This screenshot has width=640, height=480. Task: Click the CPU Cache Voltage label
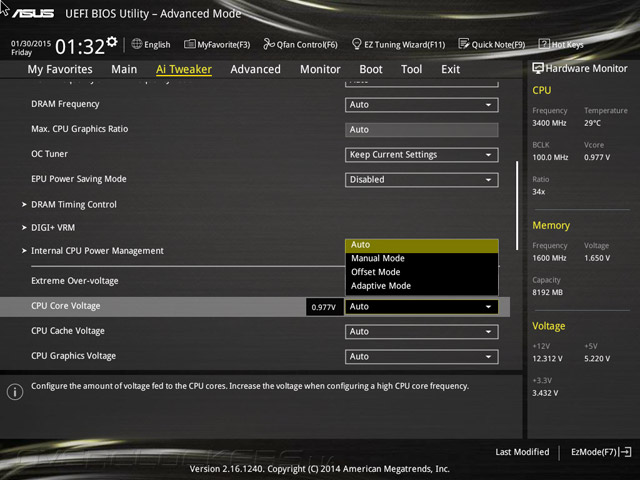pyautogui.click(x=68, y=331)
